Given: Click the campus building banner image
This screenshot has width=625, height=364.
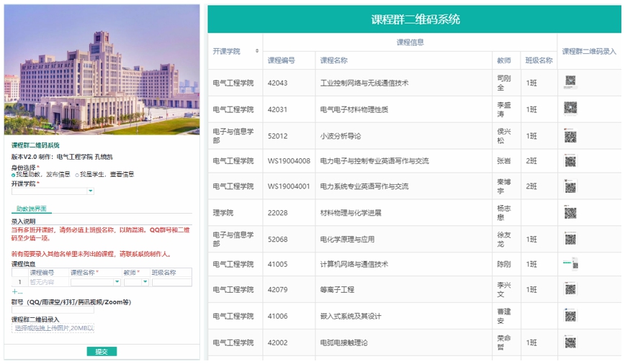Looking at the screenshot, I should [102, 70].
